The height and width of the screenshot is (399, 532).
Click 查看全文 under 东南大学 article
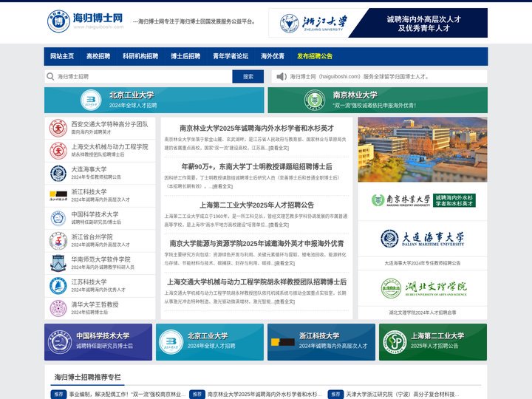click(222, 186)
